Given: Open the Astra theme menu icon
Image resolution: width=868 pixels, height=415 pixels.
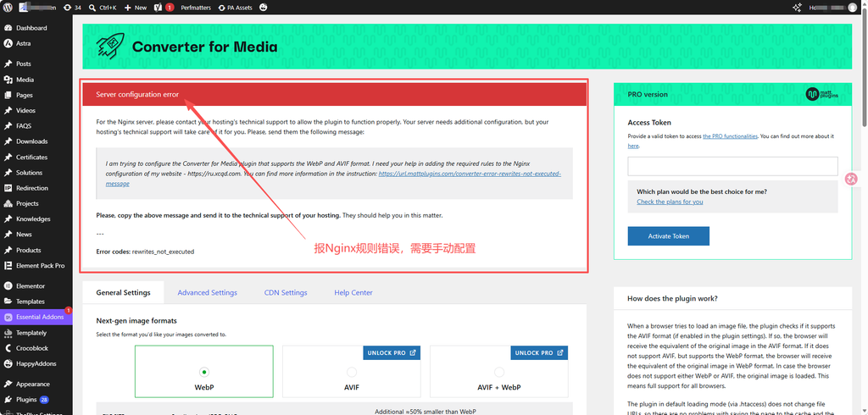Looking at the screenshot, I should pos(8,43).
